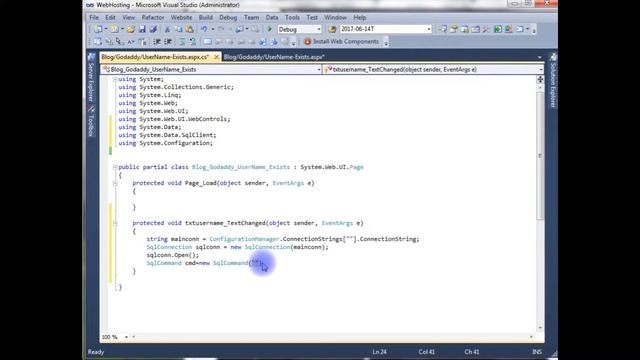The height and width of the screenshot is (360, 640).
Task: Open the Website menu
Action: click(x=181, y=18)
